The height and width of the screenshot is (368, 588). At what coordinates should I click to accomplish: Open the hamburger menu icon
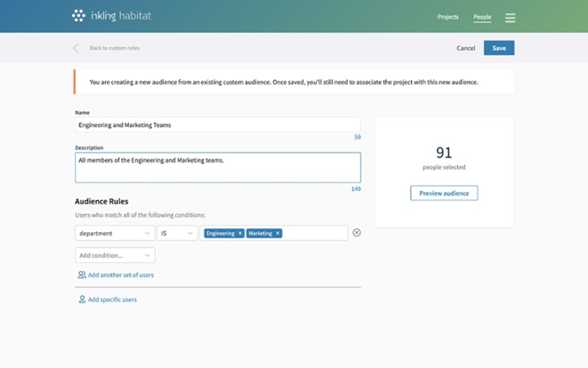(510, 18)
